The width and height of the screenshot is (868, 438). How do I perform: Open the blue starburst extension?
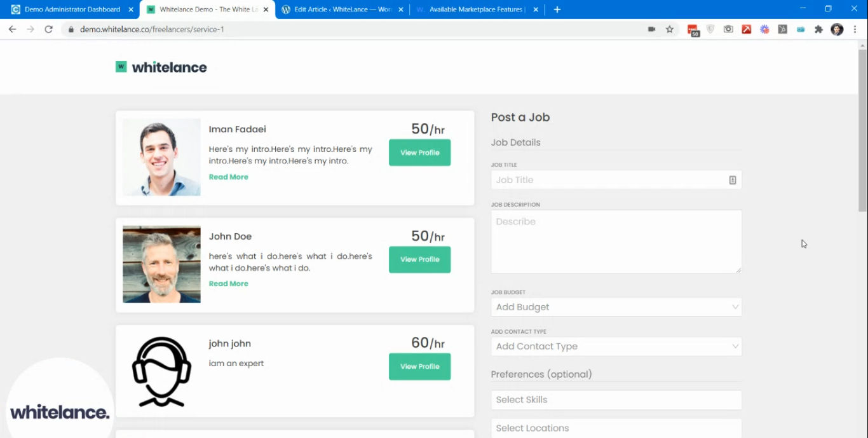pyautogui.click(x=764, y=29)
